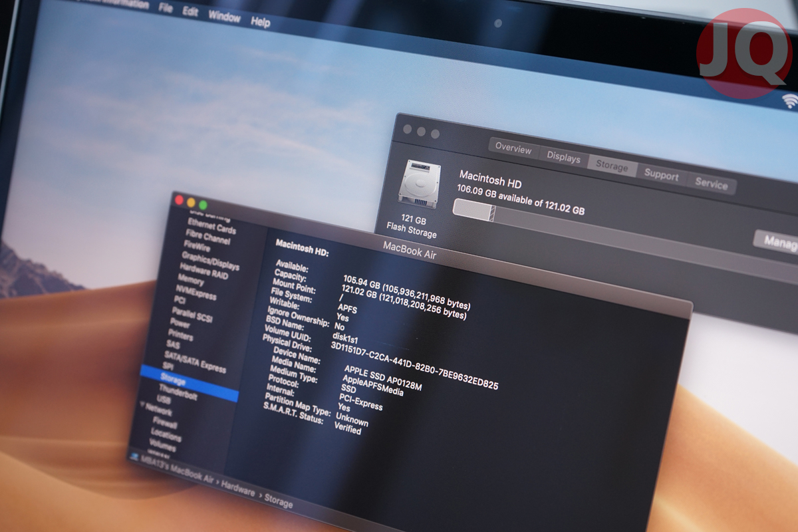The width and height of the screenshot is (798, 532).
Task: Select PCI in the sidebar
Action: pos(180,300)
